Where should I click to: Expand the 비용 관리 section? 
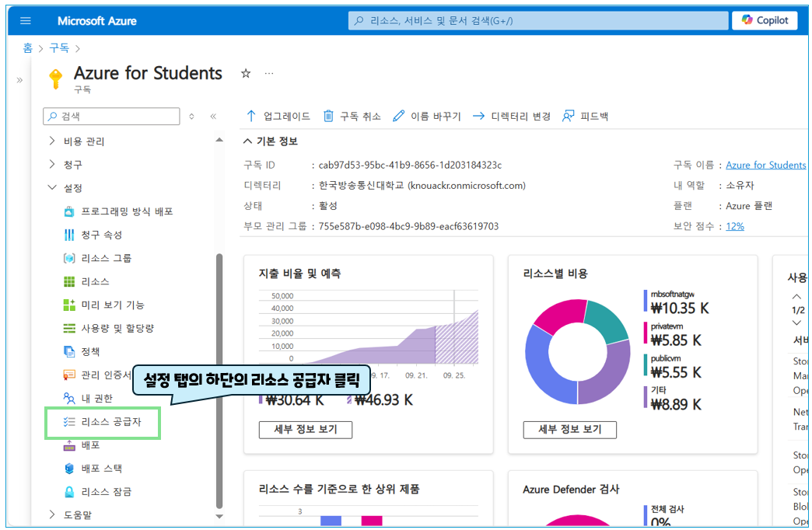coord(52,141)
